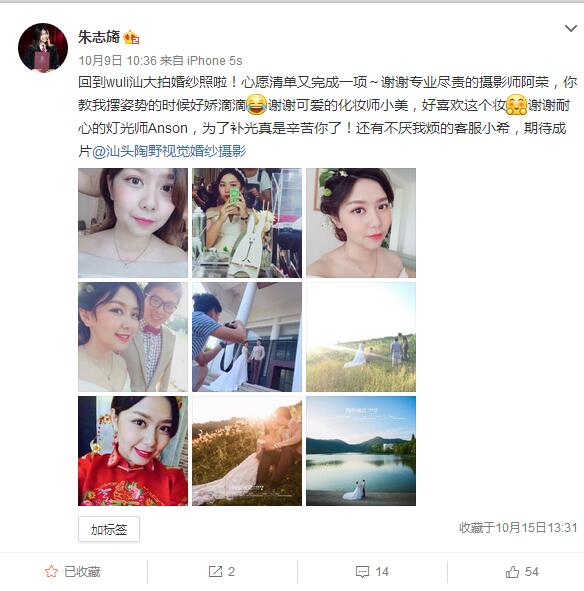Image resolution: width=584 pixels, height=591 pixels.
Task: Toggle the 已收藏 star favorite
Action: point(73,571)
